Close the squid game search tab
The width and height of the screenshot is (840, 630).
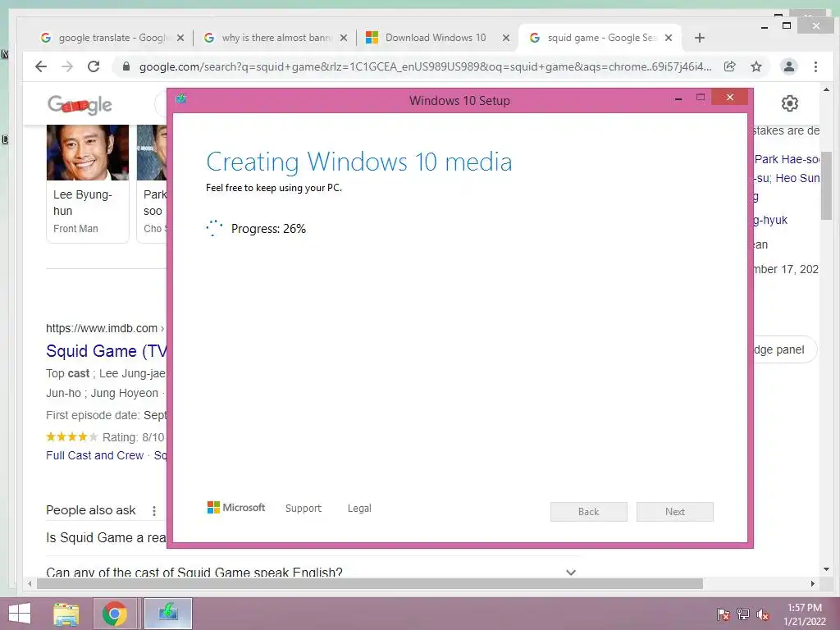[668, 38]
